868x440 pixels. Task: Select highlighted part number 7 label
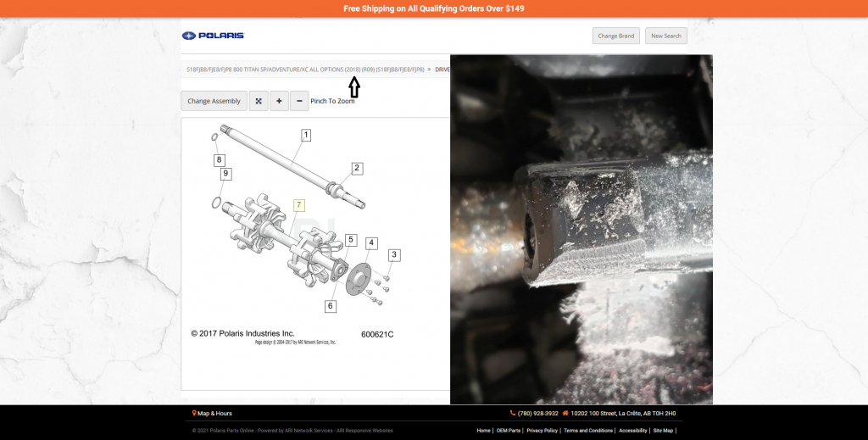[298, 205]
